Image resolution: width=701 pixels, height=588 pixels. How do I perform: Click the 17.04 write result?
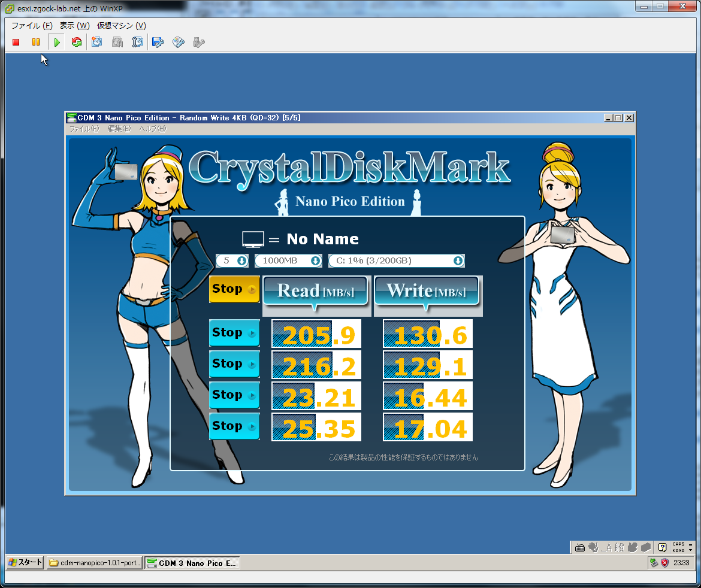coord(428,427)
